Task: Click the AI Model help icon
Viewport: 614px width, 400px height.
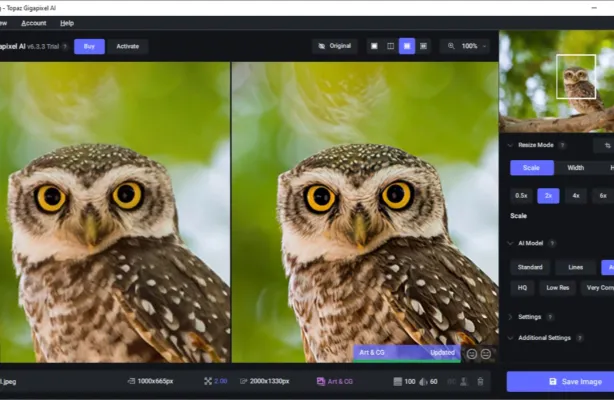Action: (552, 243)
